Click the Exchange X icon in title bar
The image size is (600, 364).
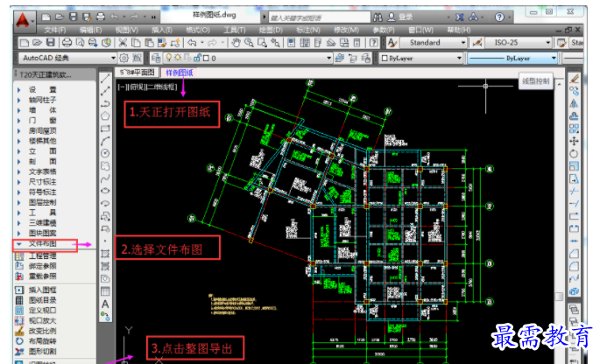460,17
